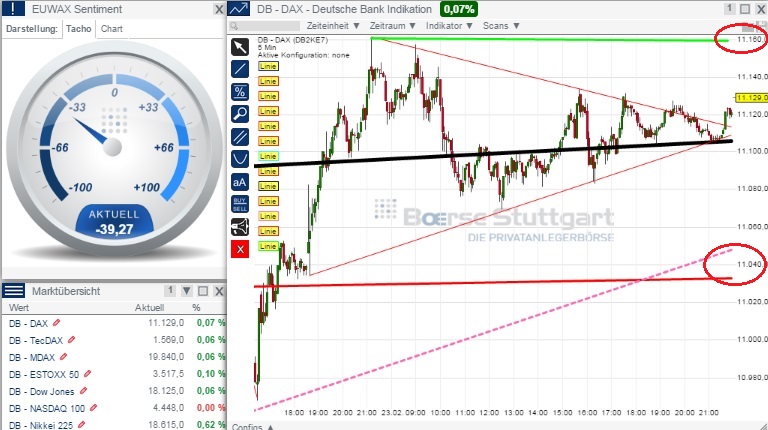
Task: Click the exclamation icon of EUWAX Sentiment
Action: tap(13, 9)
